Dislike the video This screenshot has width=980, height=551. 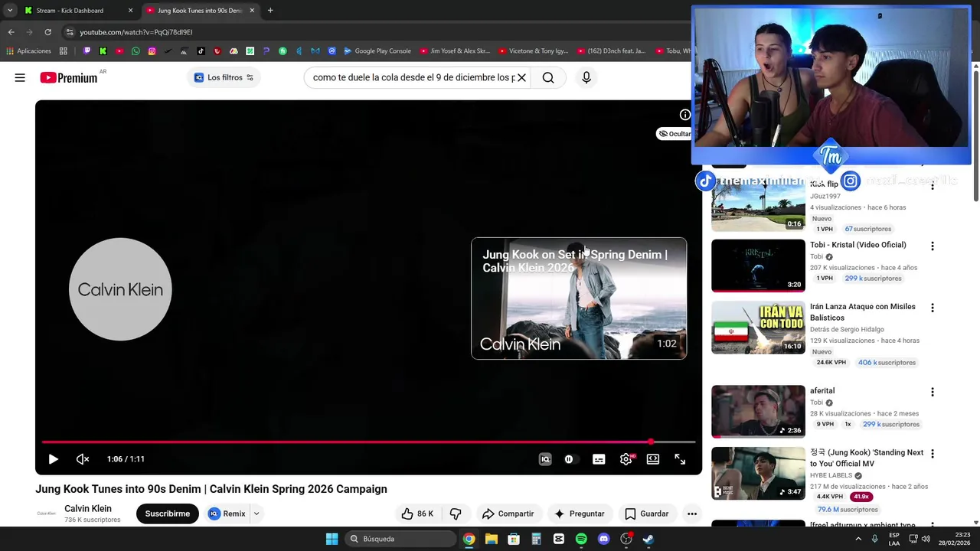(456, 514)
